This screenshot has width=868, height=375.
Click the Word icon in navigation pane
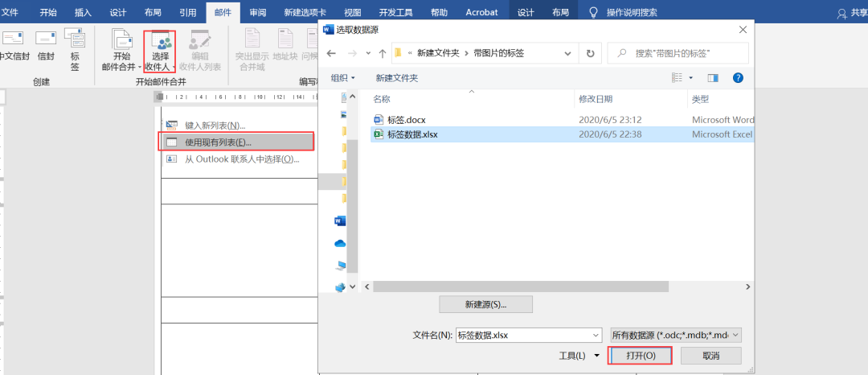[340, 221]
